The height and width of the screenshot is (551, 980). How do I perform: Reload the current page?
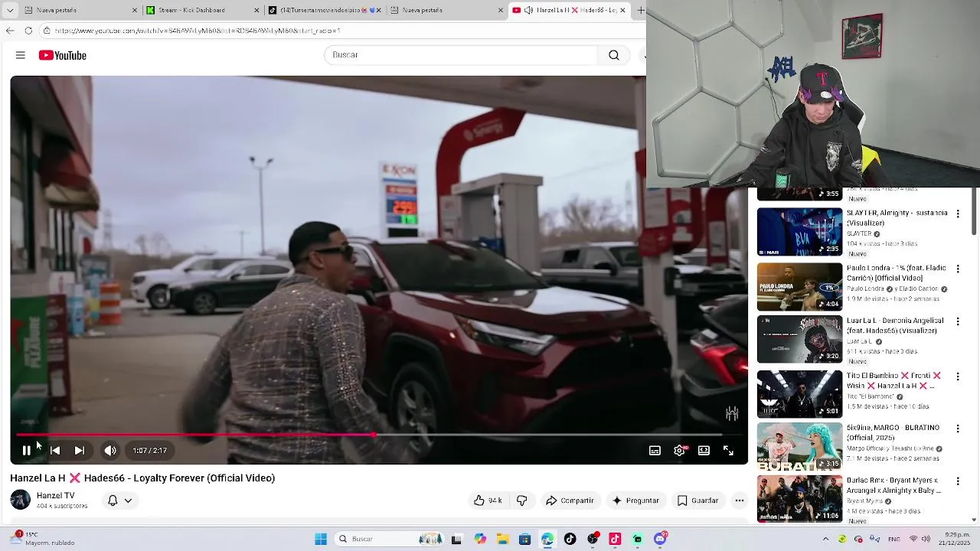pos(28,31)
